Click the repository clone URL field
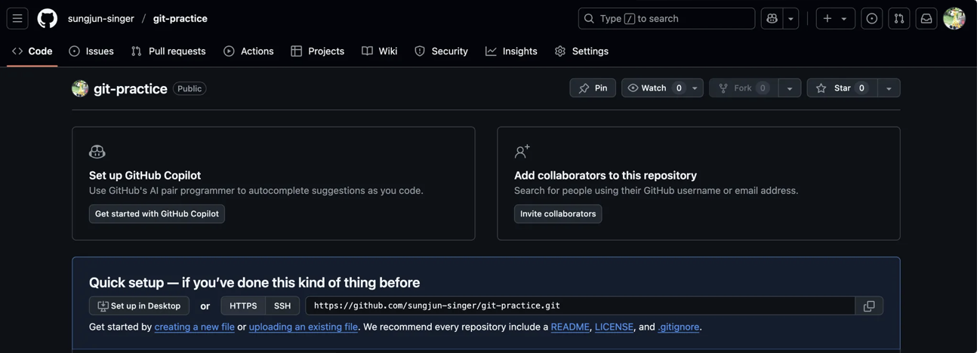Image resolution: width=980 pixels, height=353 pixels. [x=581, y=305]
